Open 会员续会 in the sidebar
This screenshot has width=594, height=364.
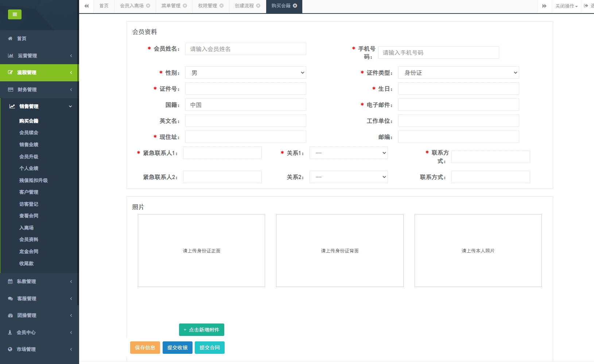[x=29, y=132]
